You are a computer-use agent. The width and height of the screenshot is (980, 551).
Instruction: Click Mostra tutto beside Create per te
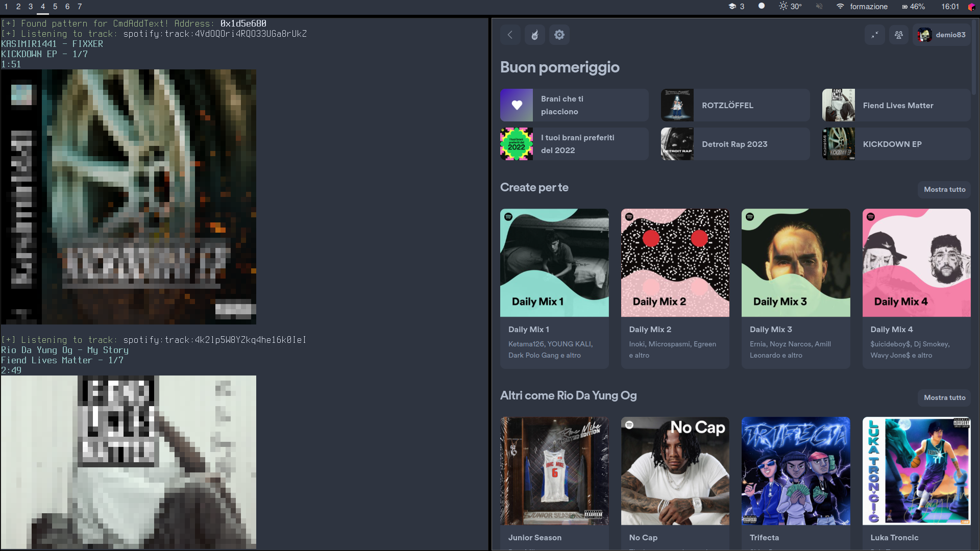[944, 189]
